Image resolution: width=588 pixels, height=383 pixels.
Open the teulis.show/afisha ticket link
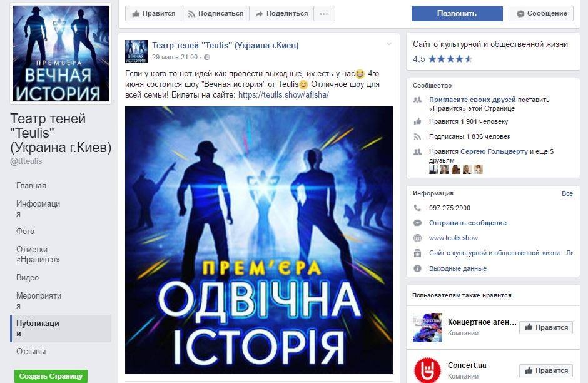[283, 95]
